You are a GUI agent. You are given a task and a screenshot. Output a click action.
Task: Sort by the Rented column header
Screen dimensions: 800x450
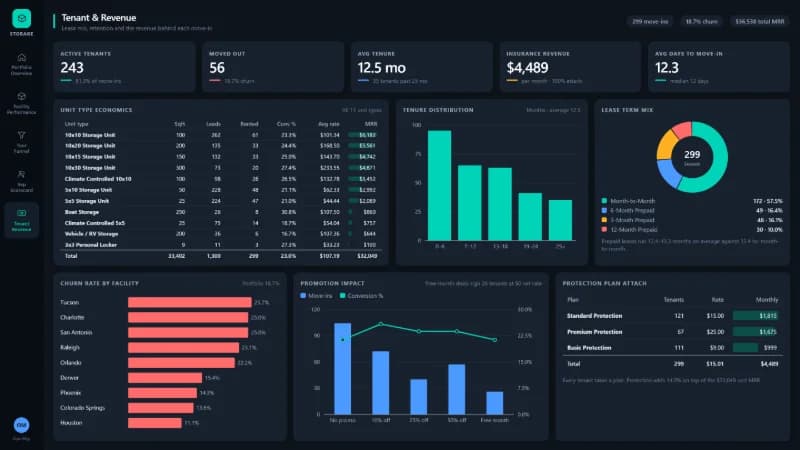tap(249, 124)
